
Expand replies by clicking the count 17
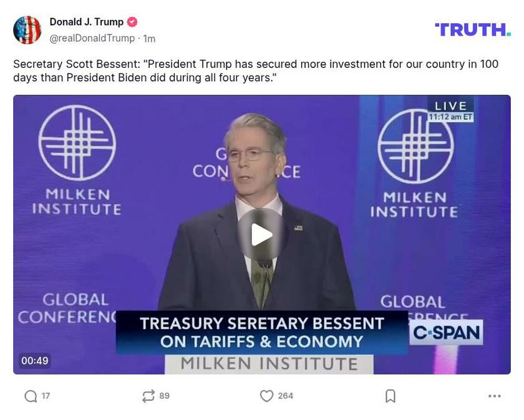click(x=45, y=395)
